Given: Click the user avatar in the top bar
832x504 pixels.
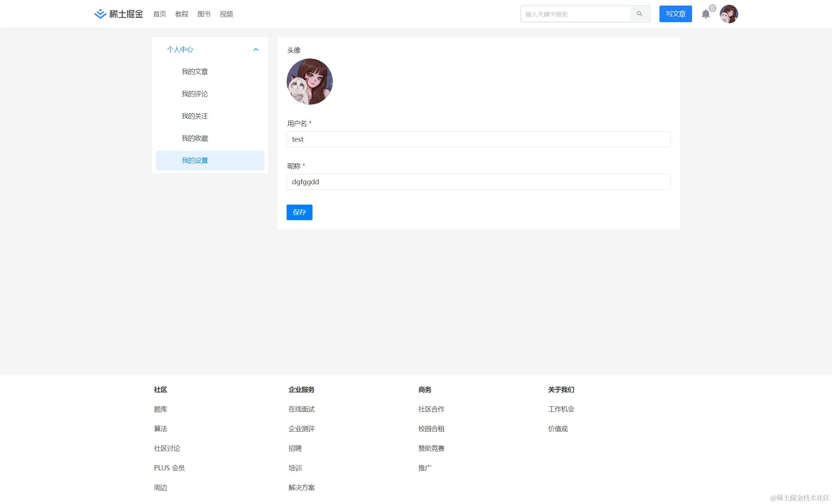Looking at the screenshot, I should tap(728, 14).
